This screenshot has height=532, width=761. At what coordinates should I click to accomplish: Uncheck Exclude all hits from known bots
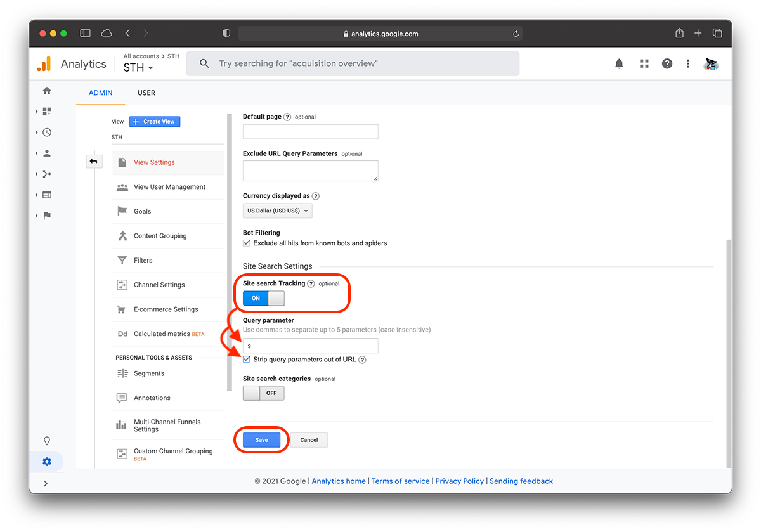pos(247,243)
